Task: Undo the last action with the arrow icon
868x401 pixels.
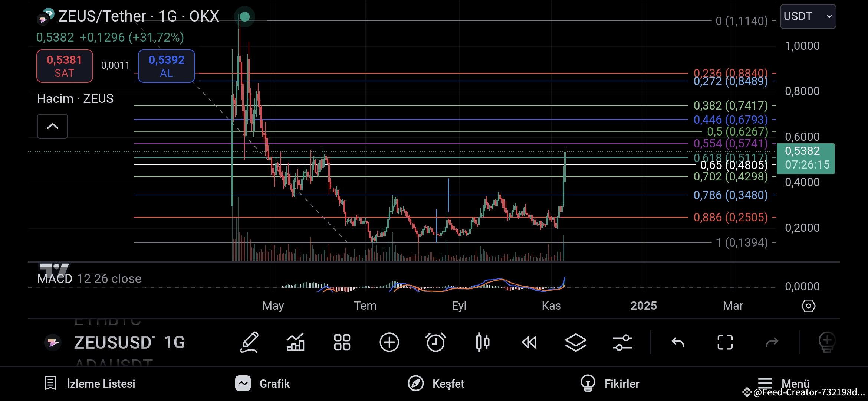Action: pyautogui.click(x=678, y=342)
